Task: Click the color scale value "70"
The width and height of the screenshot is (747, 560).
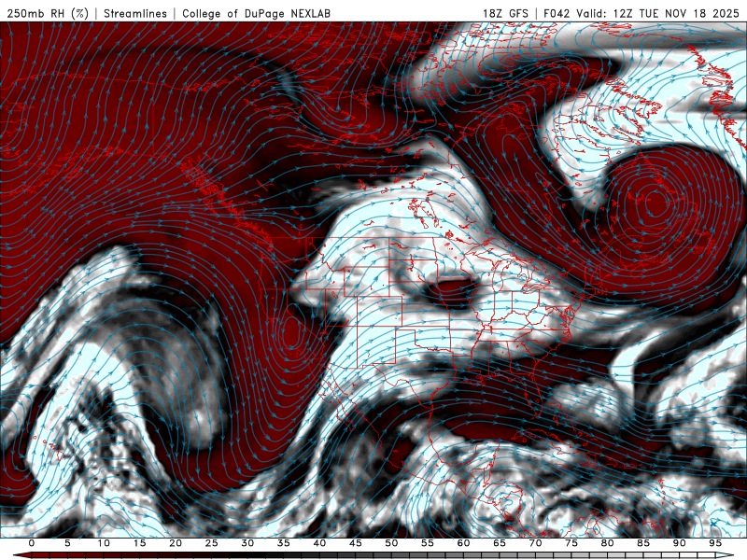Action: coord(535,543)
